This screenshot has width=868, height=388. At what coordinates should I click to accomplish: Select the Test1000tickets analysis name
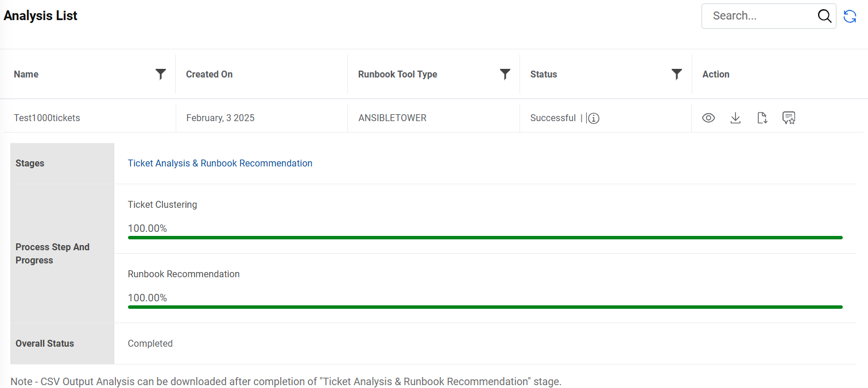point(47,118)
